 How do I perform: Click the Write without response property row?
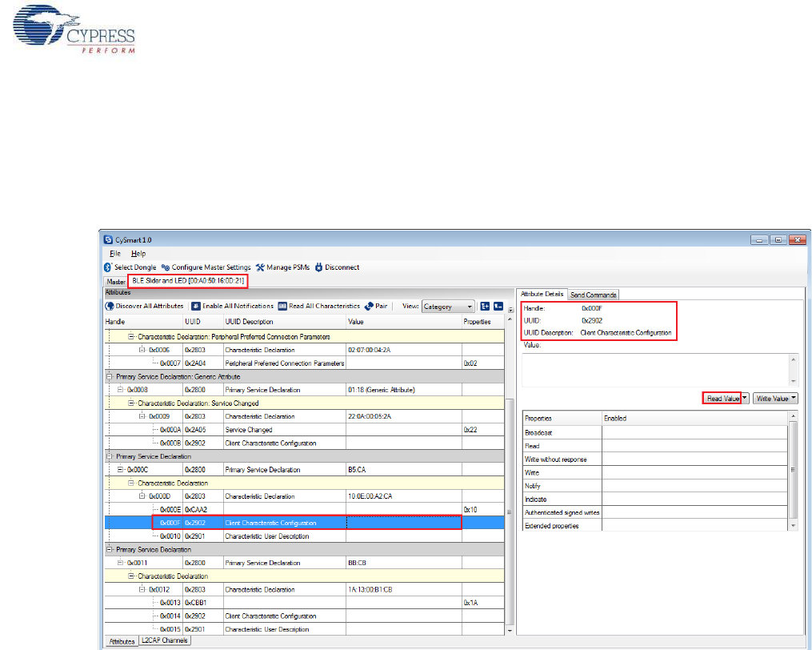click(x=656, y=459)
